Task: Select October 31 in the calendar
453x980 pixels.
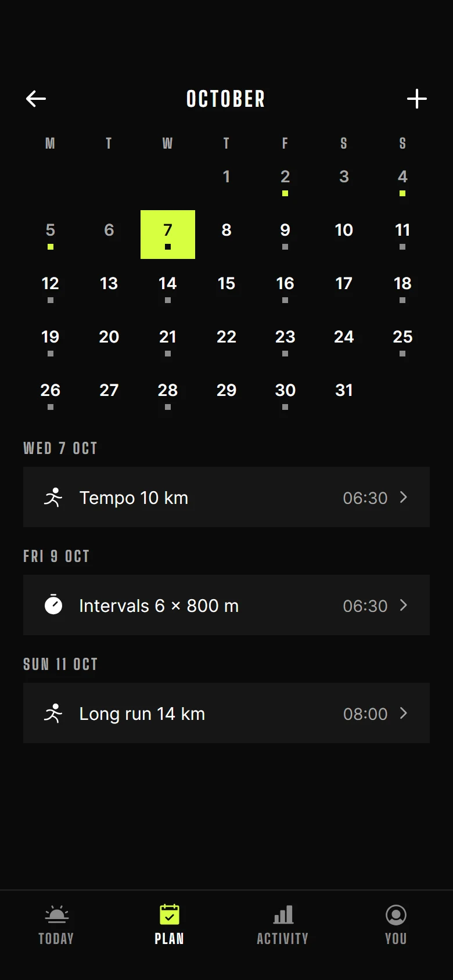Action: pos(344,395)
